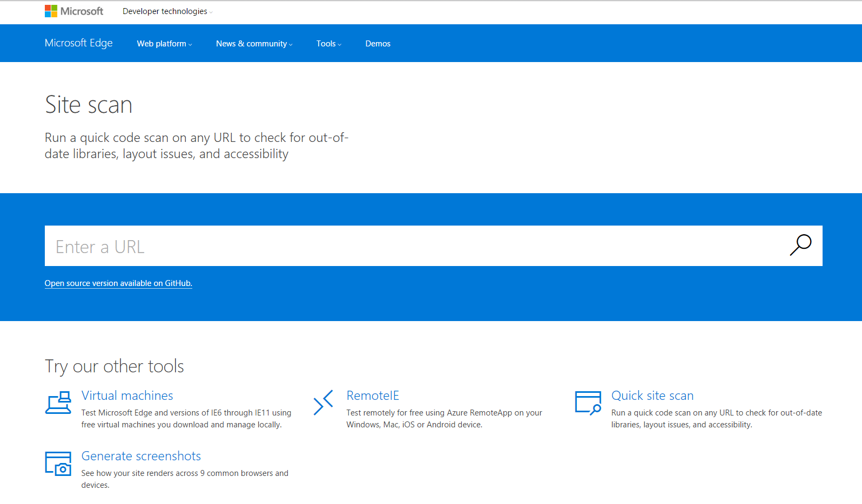Click the RemoteIE arrows icon

(x=324, y=403)
